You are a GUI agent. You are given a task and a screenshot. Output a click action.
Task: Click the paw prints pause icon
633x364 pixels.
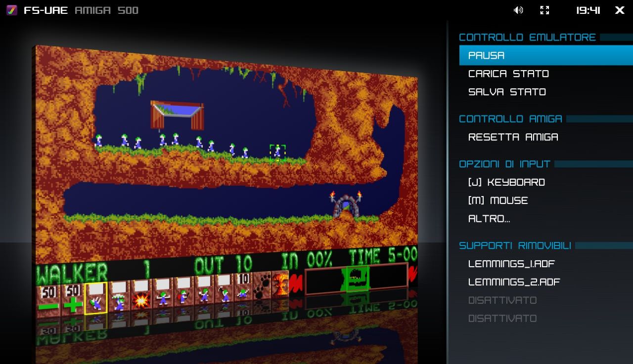point(261,285)
